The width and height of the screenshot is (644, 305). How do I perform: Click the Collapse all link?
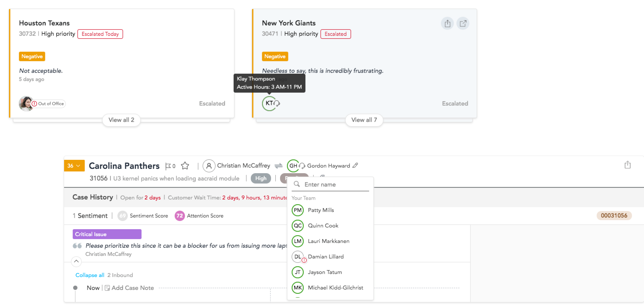click(x=90, y=275)
